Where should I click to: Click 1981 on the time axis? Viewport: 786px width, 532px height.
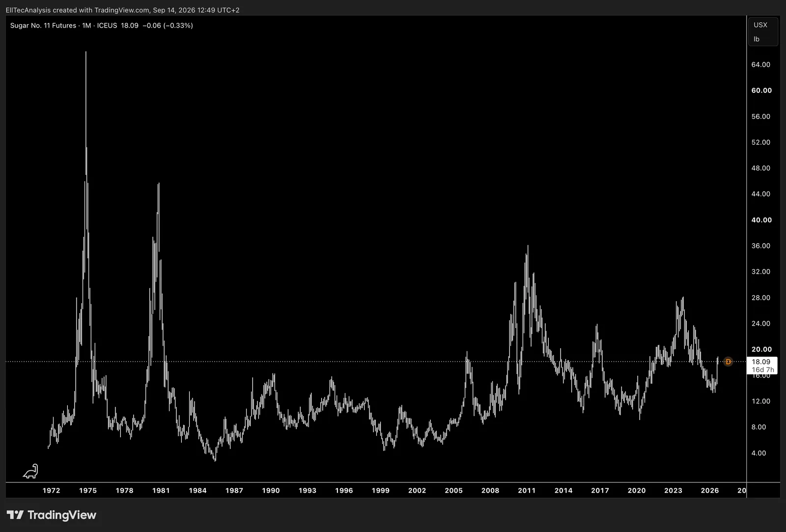(x=161, y=490)
